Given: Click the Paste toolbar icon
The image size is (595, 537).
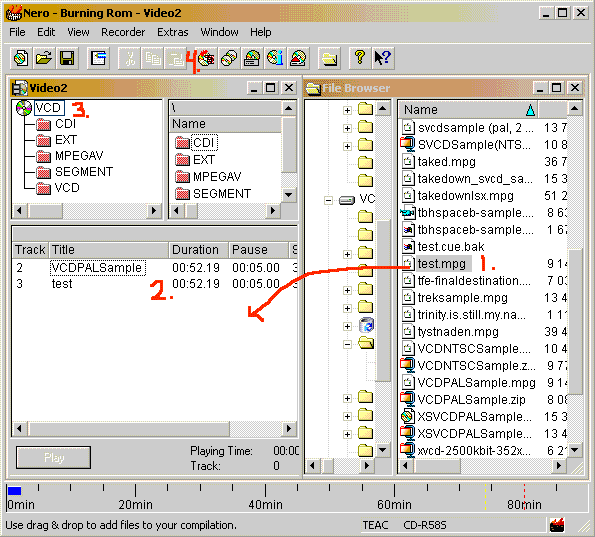Looking at the screenshot, I should (176, 58).
